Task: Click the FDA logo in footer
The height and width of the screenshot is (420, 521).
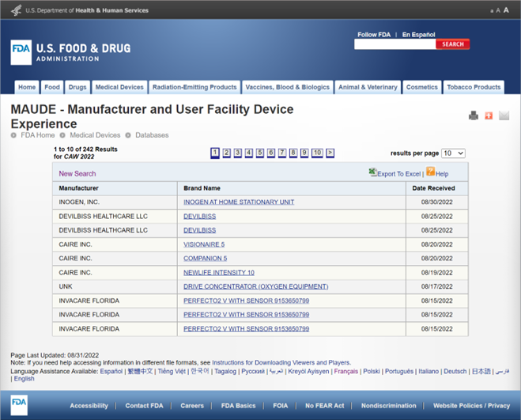Action: [19, 405]
